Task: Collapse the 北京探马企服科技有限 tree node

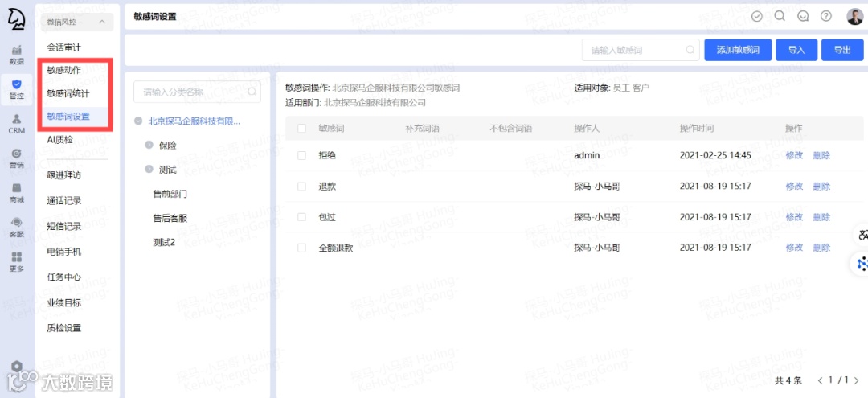Action: click(x=138, y=121)
